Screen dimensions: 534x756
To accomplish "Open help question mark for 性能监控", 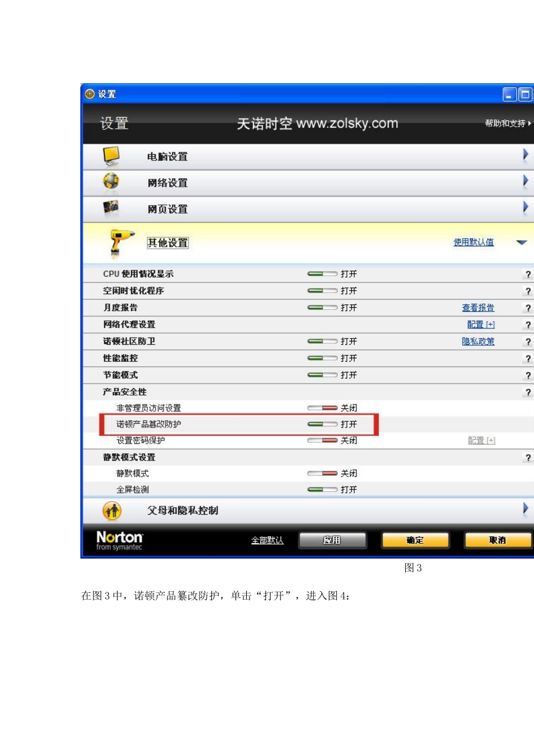I will (528, 358).
